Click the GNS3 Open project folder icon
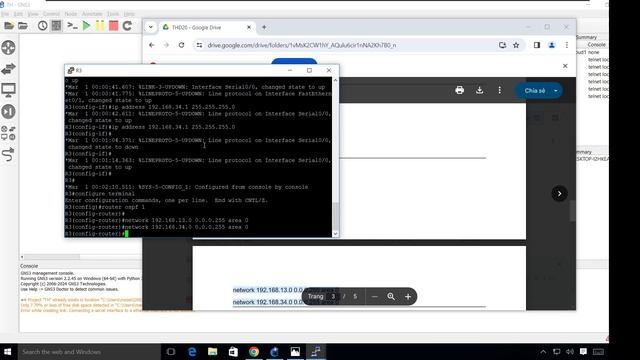640x360 pixels. click(23, 26)
